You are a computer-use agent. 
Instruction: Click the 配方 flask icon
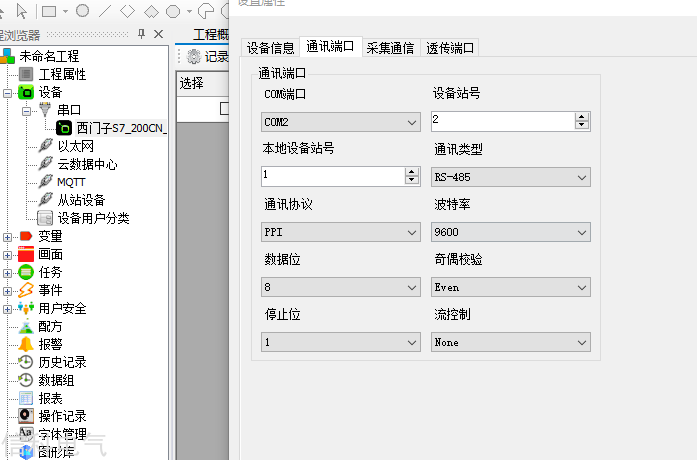pyautogui.click(x=26, y=326)
